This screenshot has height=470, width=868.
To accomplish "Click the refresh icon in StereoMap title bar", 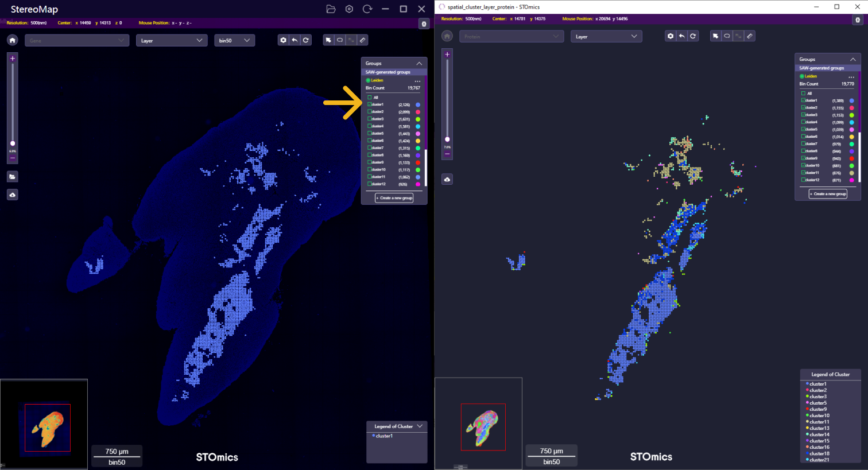I will coord(367,9).
